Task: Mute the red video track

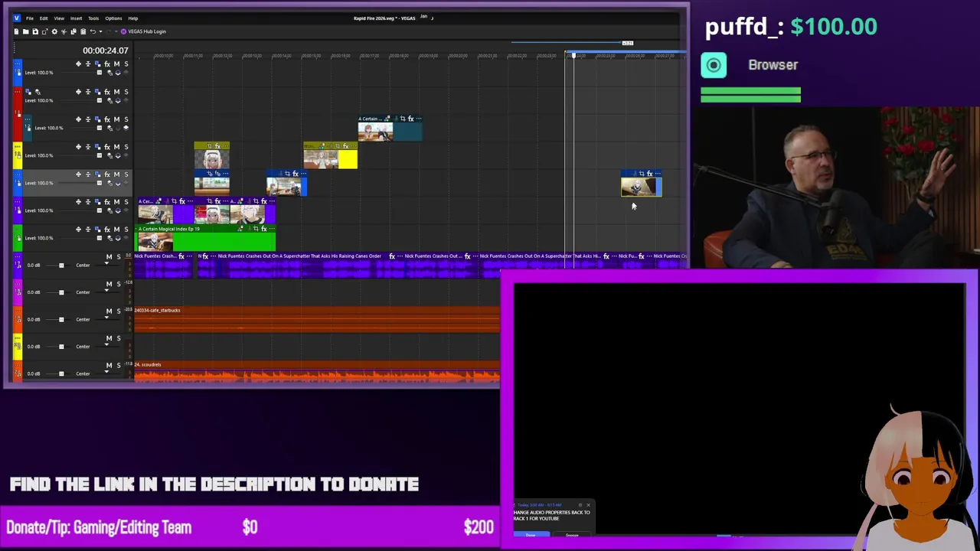Action: pyautogui.click(x=116, y=91)
